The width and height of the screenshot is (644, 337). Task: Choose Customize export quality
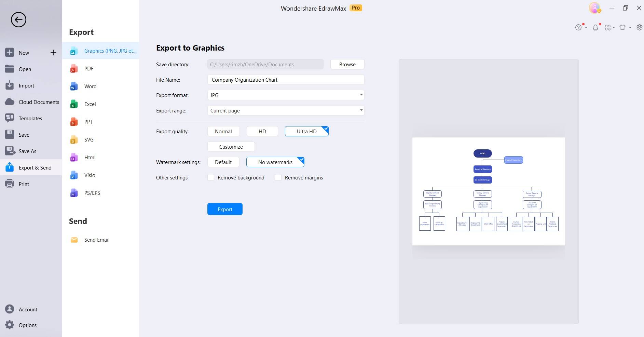click(231, 147)
